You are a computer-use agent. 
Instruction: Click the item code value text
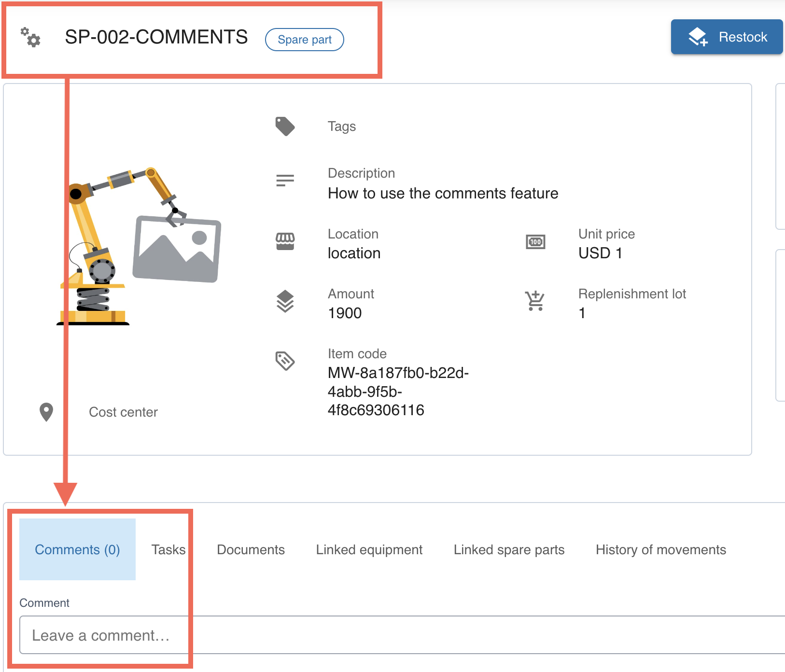tap(398, 392)
